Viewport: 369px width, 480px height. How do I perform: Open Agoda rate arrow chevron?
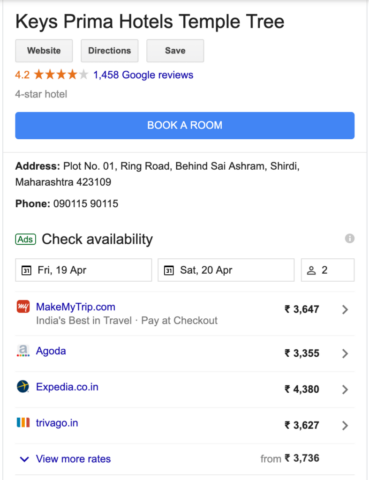tap(345, 353)
